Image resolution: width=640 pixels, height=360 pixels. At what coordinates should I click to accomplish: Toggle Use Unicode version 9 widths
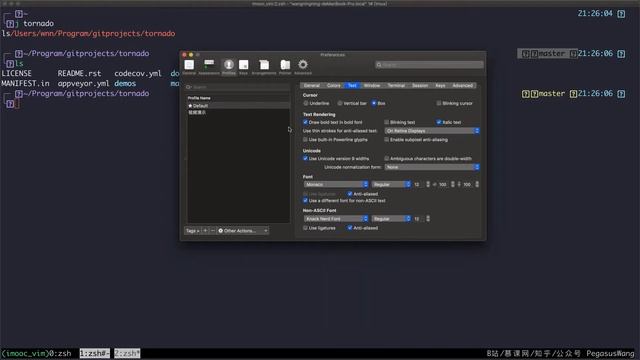(x=305, y=158)
